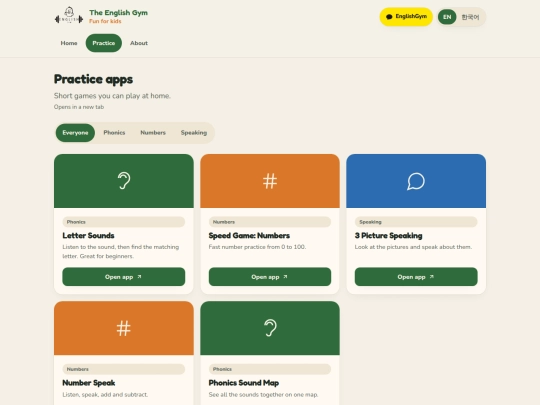Click the Speaking tag on 3 Picture Speaking card

416,222
